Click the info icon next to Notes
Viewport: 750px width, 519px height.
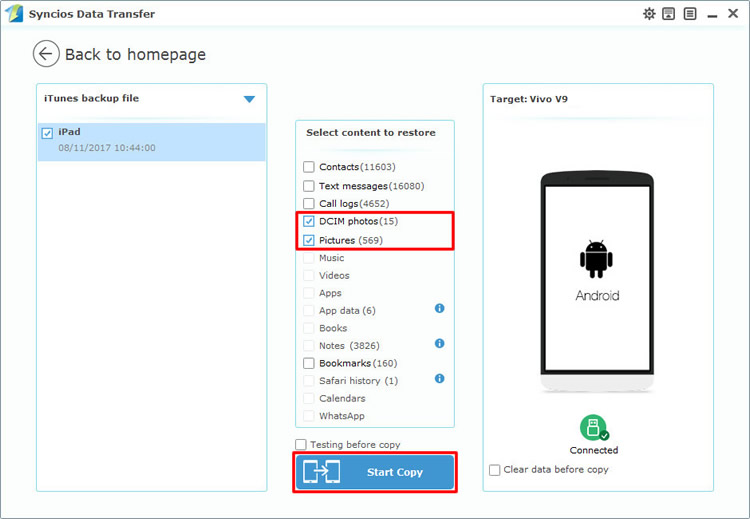439,343
